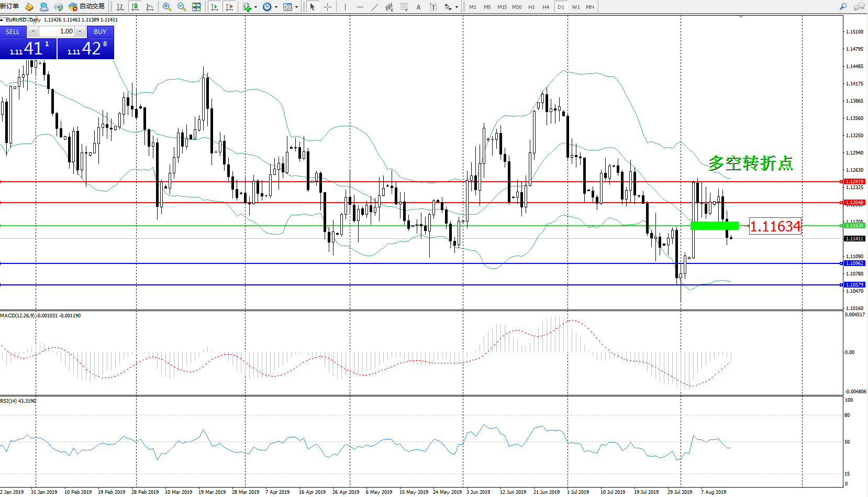Select the horizontal line drawing tool
868x497 pixels.
(360, 7)
